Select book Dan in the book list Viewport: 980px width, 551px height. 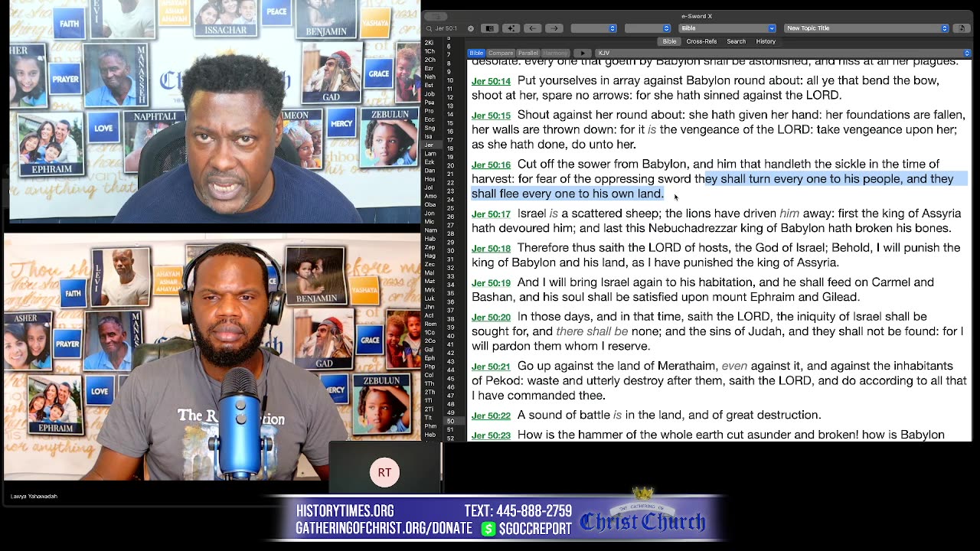click(430, 170)
